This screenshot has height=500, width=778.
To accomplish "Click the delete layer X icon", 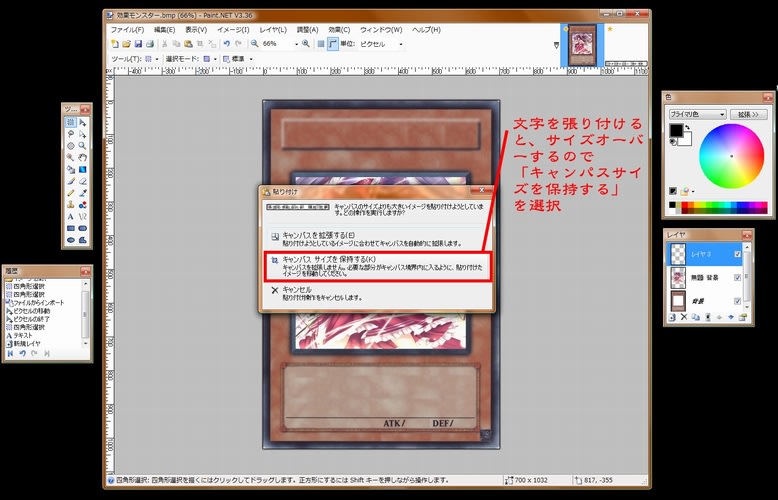I will [684, 317].
